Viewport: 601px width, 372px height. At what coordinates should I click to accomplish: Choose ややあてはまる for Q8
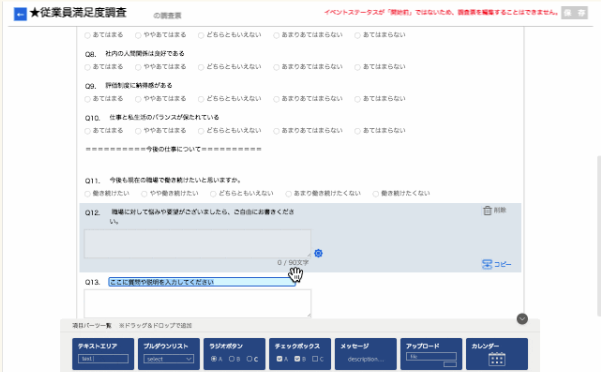click(x=138, y=67)
